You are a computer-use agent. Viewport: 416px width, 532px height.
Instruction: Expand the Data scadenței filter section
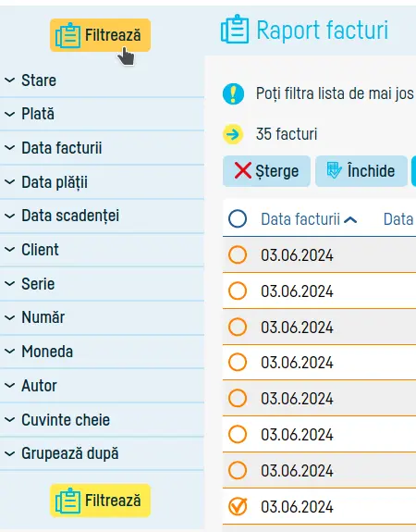(102, 216)
